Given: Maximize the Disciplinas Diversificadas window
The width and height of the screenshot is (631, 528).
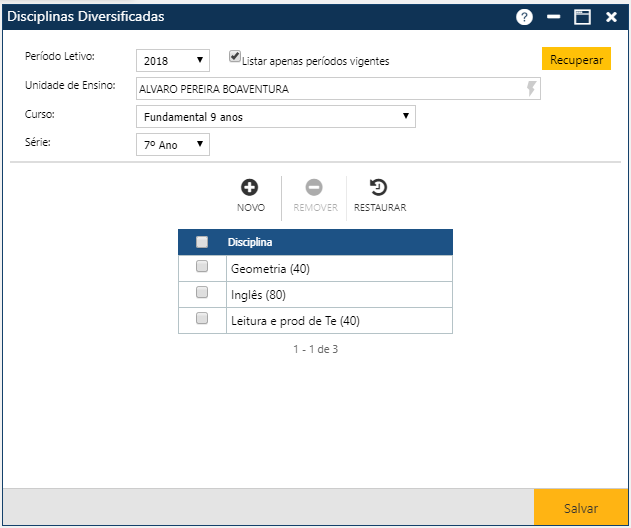Looking at the screenshot, I should click(x=582, y=17).
